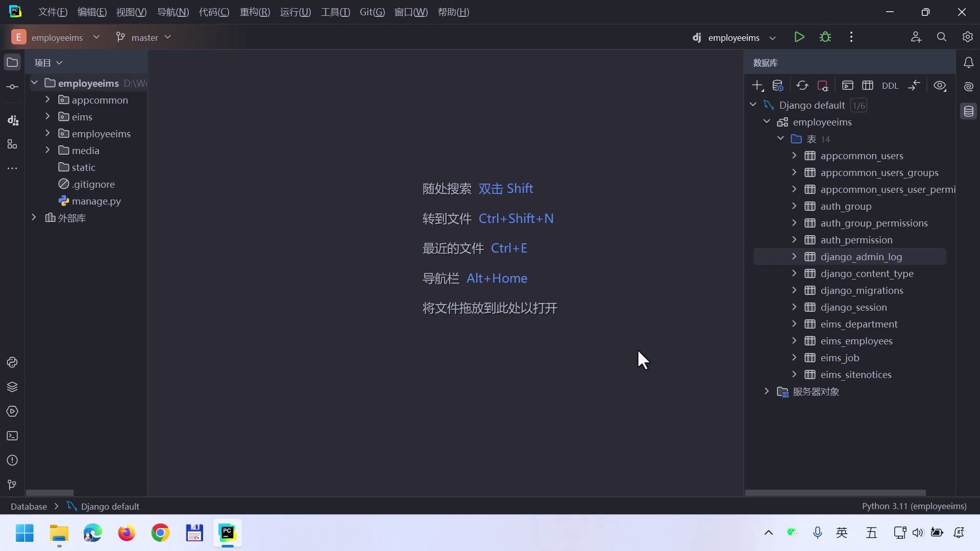
Task: Open Data Source Properties in the Database panel
Action: [778, 85]
